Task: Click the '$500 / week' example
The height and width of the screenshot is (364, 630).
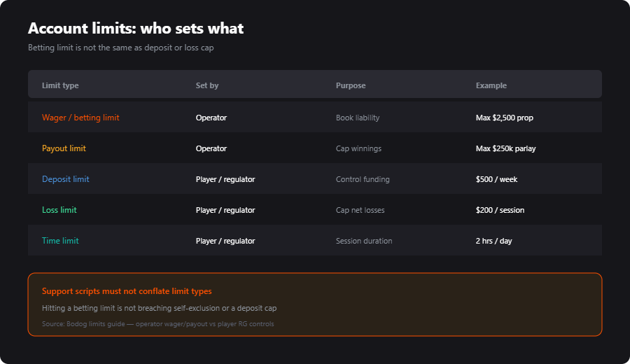Action: [x=496, y=179]
